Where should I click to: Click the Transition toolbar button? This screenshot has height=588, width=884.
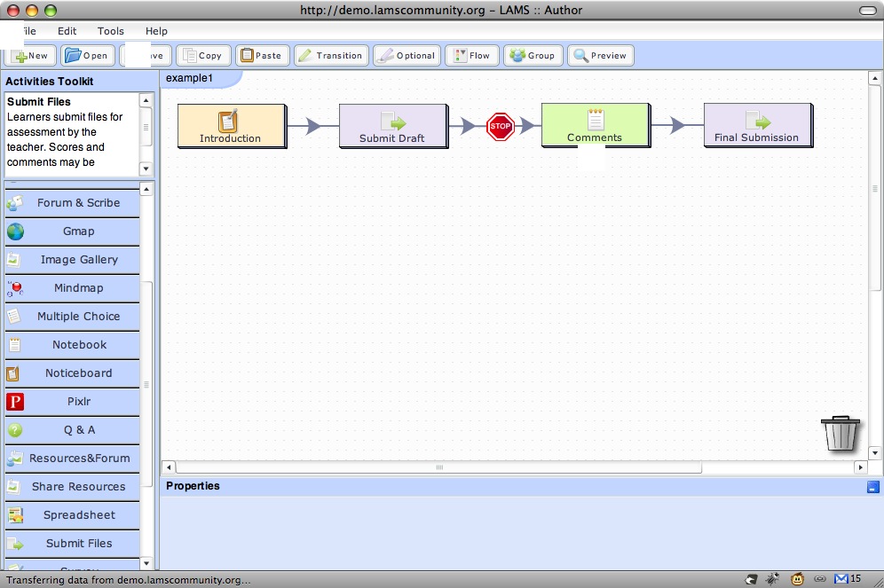330,55
